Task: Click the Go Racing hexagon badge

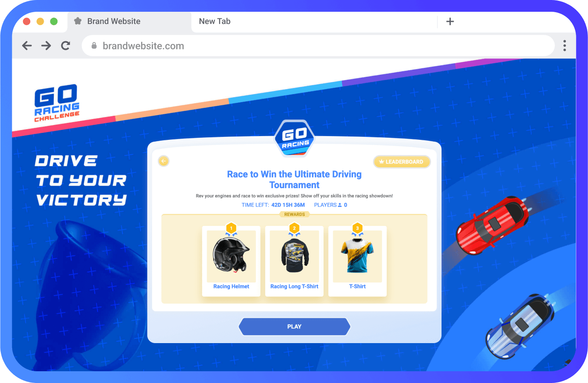Action: point(295,138)
